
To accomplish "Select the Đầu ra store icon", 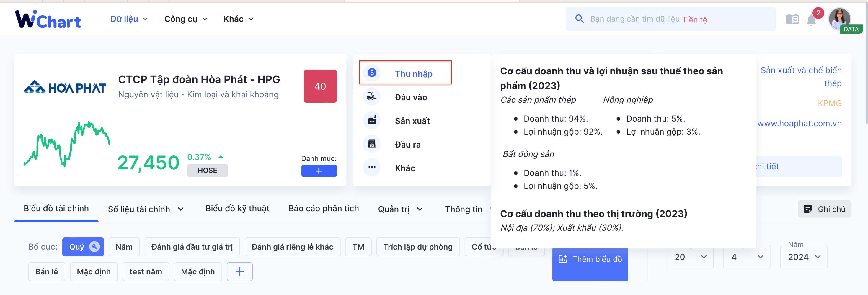I will [x=372, y=144].
